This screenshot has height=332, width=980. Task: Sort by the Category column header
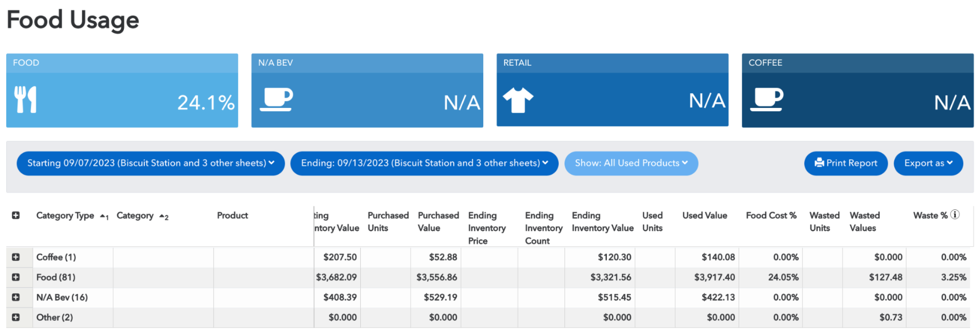point(135,216)
